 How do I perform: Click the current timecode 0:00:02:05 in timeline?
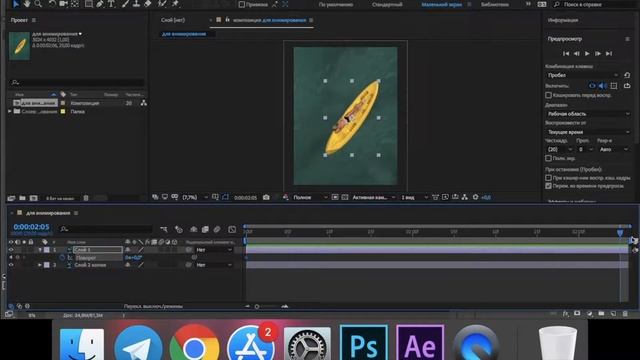[31, 227]
